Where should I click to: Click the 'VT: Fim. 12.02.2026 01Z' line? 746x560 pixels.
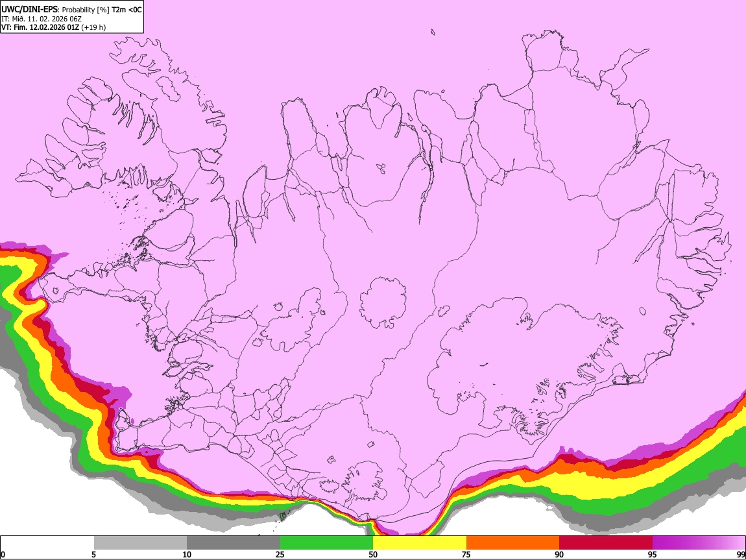(x=40, y=27)
